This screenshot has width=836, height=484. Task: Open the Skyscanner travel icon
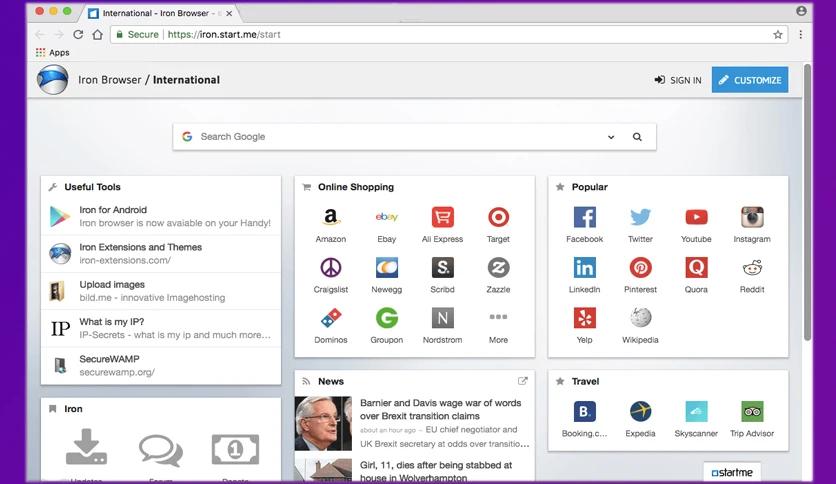pos(696,412)
